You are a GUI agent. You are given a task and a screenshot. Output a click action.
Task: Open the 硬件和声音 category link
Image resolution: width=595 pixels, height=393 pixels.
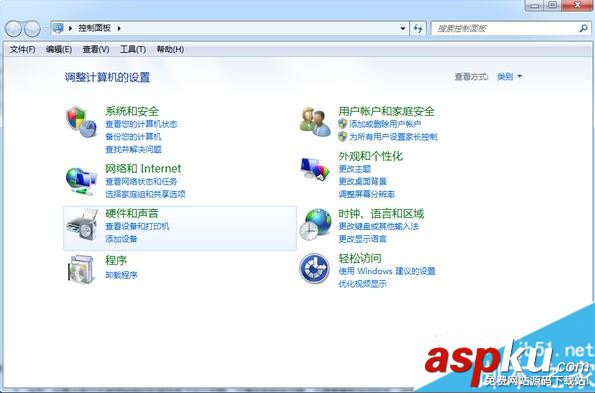pyautogui.click(x=132, y=213)
